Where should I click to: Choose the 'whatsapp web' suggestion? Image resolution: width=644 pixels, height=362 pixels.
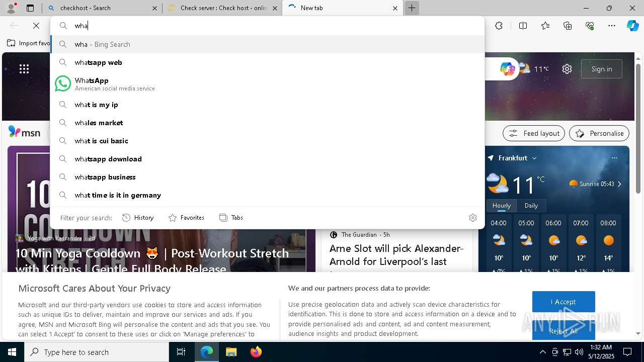(x=268, y=62)
